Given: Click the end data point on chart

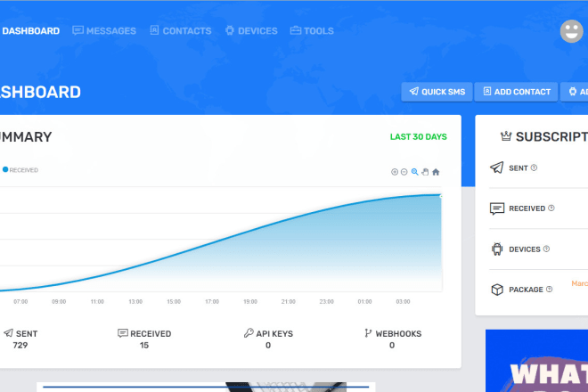Looking at the screenshot, I should pyautogui.click(x=441, y=194).
